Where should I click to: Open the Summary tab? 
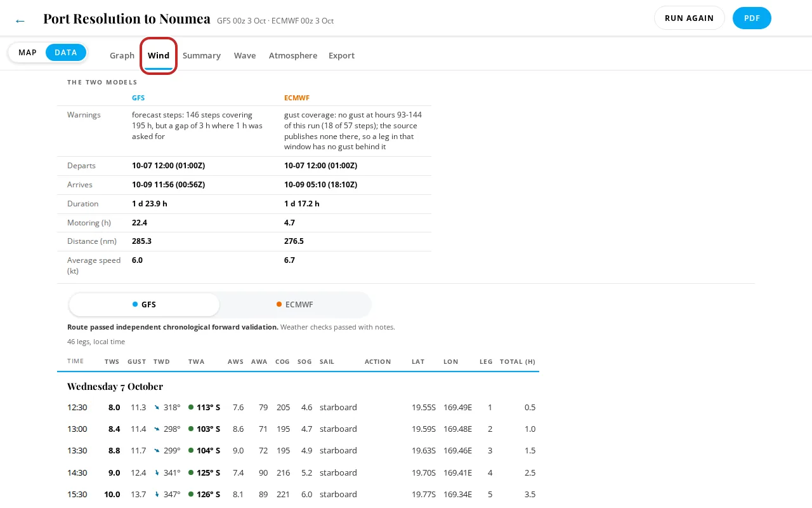pyautogui.click(x=202, y=56)
